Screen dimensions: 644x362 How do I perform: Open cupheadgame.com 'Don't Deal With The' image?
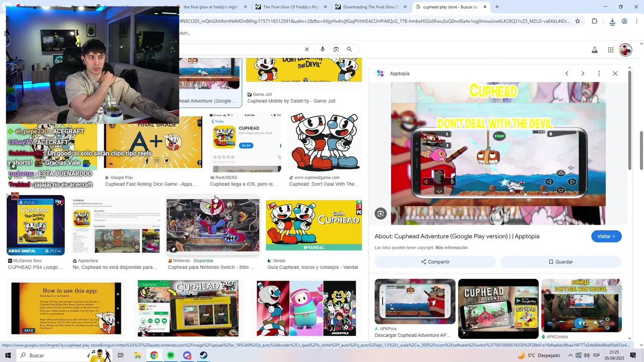pyautogui.click(x=325, y=143)
